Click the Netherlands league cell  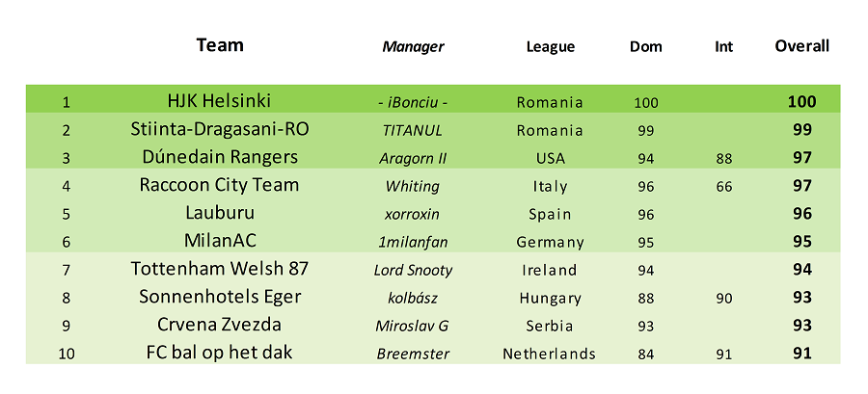pyautogui.click(x=549, y=354)
